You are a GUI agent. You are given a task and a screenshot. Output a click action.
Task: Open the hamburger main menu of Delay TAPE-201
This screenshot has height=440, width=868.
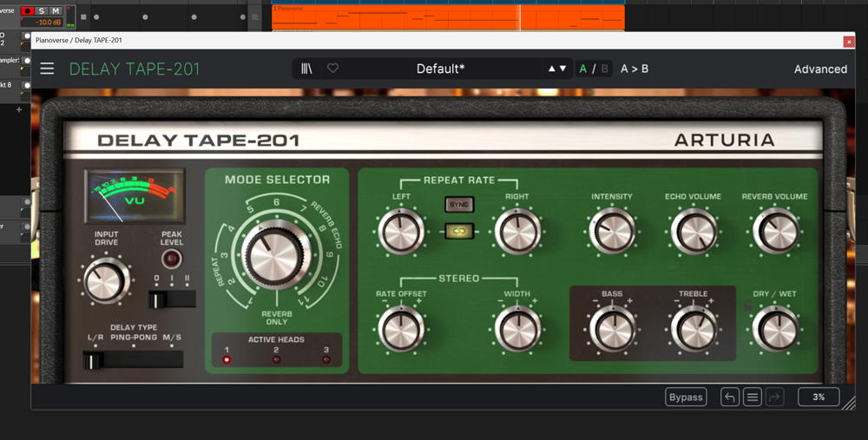coord(47,69)
